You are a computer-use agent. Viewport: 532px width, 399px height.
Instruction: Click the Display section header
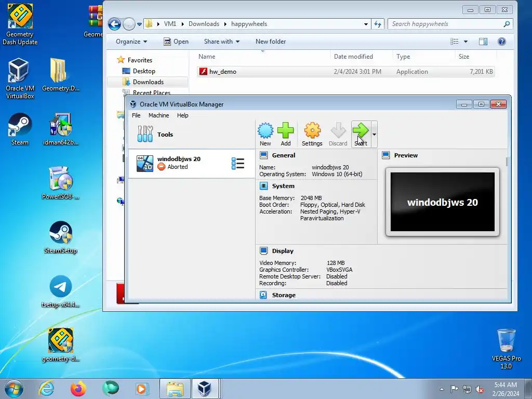coord(283,251)
